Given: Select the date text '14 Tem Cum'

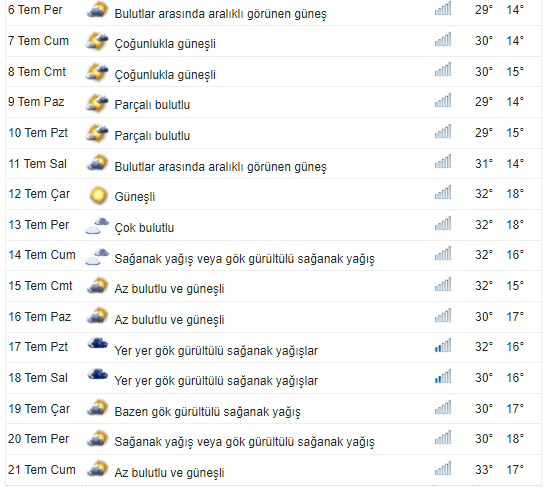Looking at the screenshot, I should [42, 255].
